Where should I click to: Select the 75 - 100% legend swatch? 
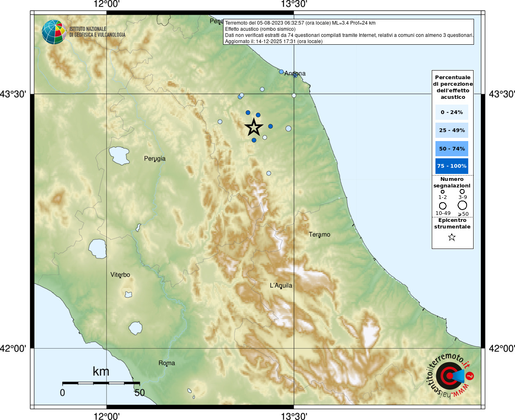click(451, 166)
